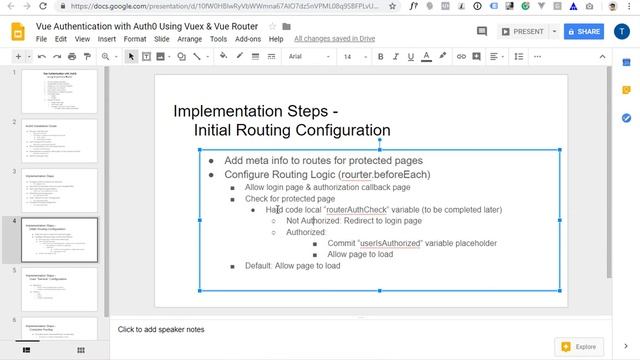Select the Paint format tool
Viewport: 640px width, 360px height.
click(x=87, y=57)
